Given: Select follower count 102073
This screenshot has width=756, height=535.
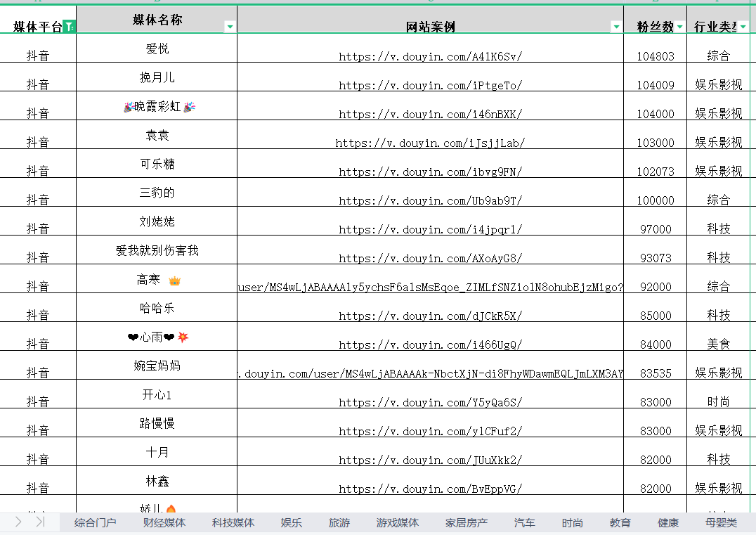Looking at the screenshot, I should click(x=656, y=172).
